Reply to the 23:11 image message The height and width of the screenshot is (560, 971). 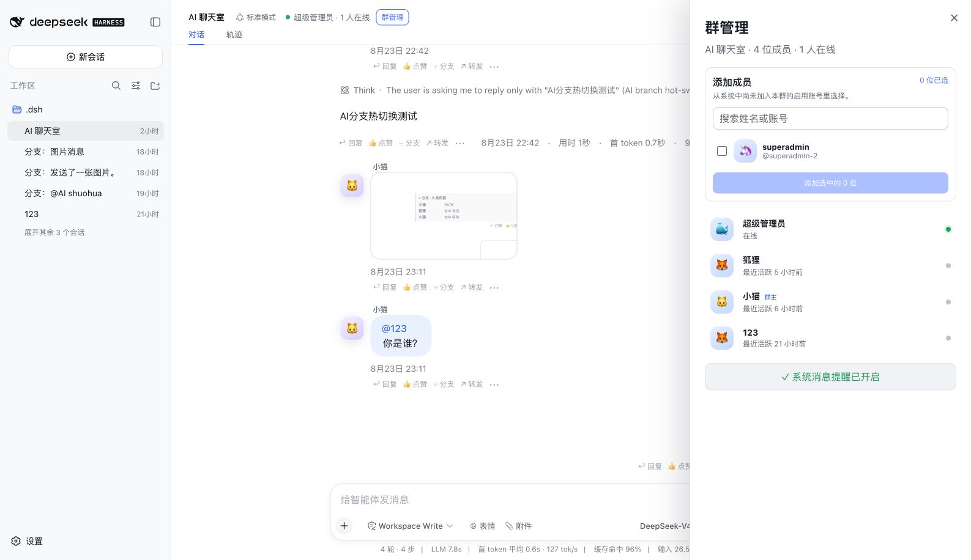click(385, 287)
